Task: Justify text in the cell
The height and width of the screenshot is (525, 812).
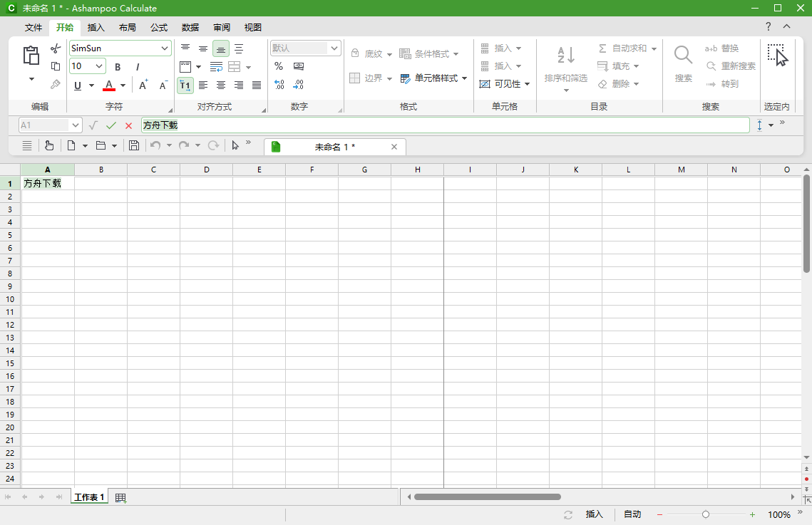Action: [257, 85]
